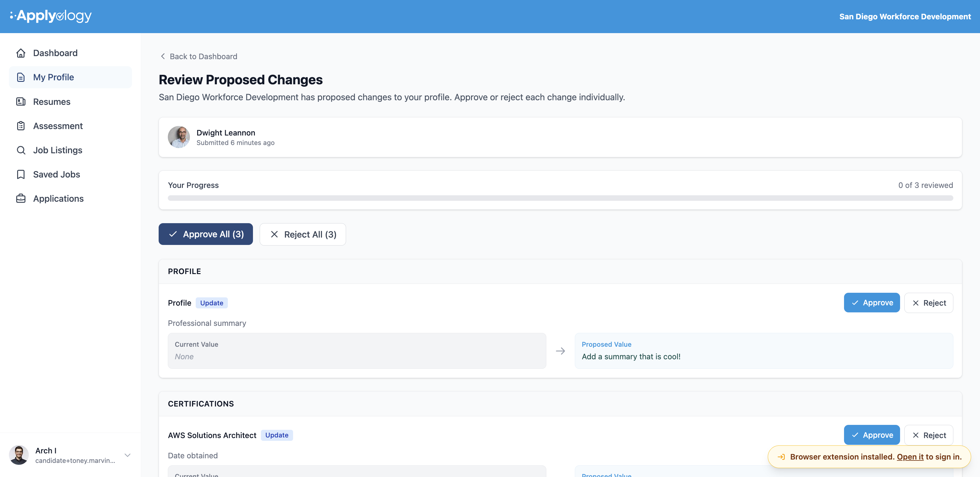Screen dimensions: 980x477
Task: Click the Applications briefcase icon
Action: tap(21, 199)
